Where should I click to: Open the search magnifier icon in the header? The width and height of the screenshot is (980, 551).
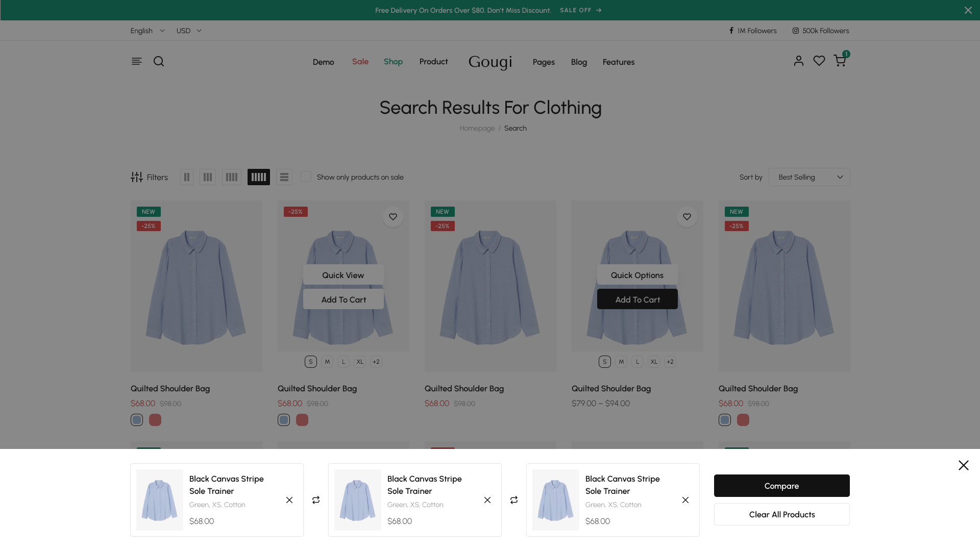pyautogui.click(x=159, y=61)
